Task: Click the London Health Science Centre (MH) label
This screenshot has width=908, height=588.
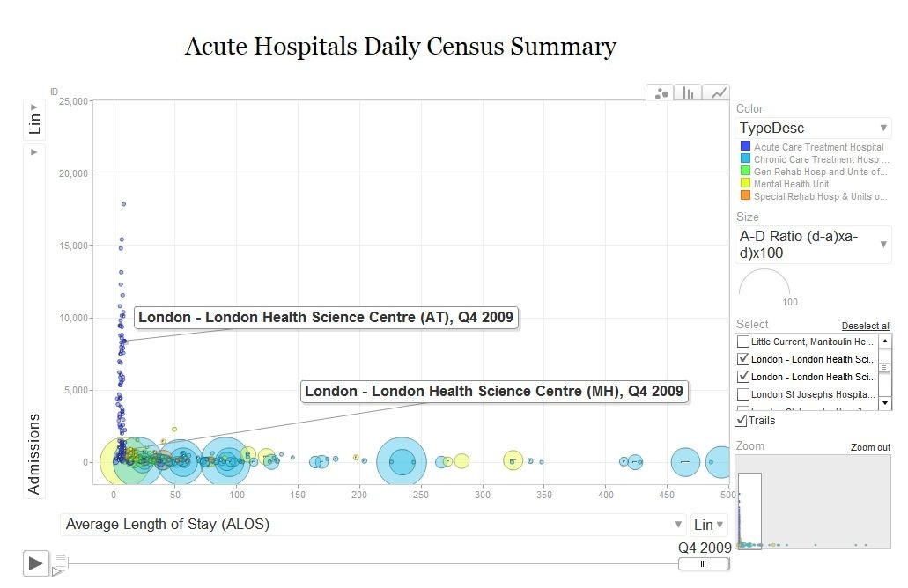Action: click(493, 392)
